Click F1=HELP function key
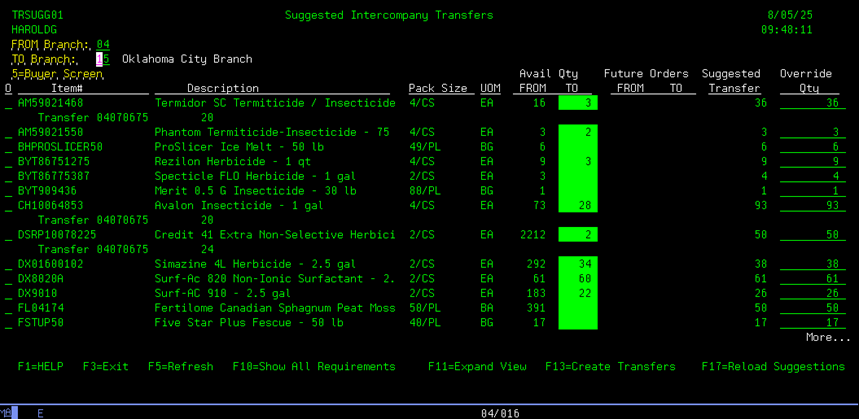Viewport: 859px width, 419px height. pyautogui.click(x=40, y=367)
